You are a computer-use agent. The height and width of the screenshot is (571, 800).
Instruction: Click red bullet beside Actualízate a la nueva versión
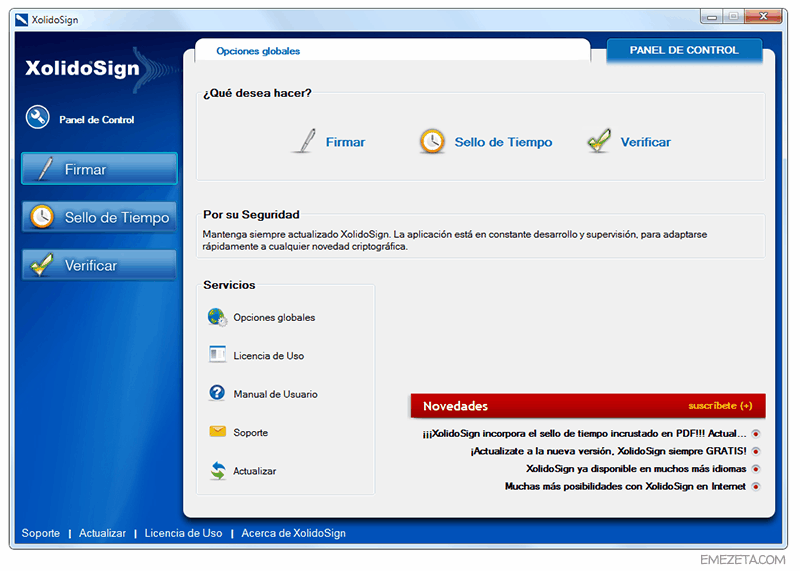pyautogui.click(x=756, y=451)
